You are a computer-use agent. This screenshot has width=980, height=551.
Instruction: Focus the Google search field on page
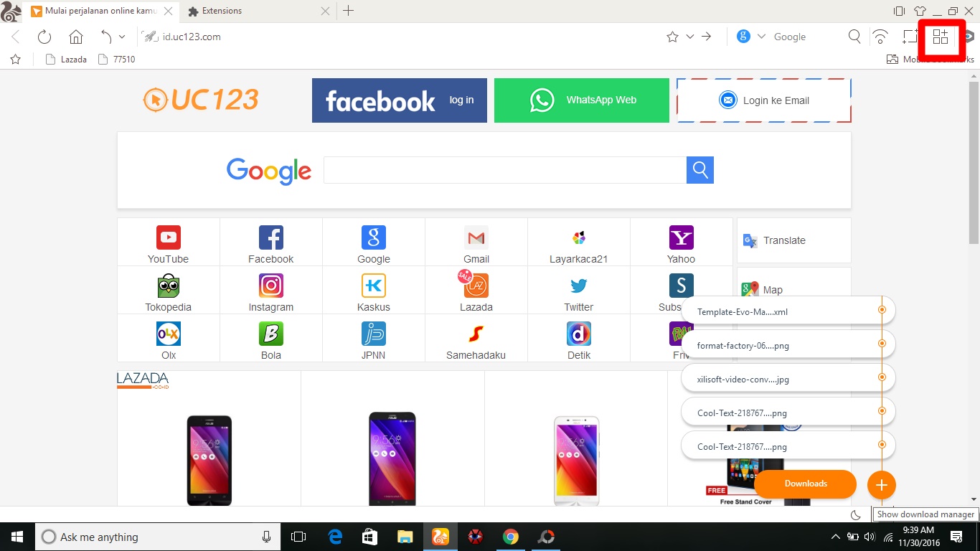(505, 170)
